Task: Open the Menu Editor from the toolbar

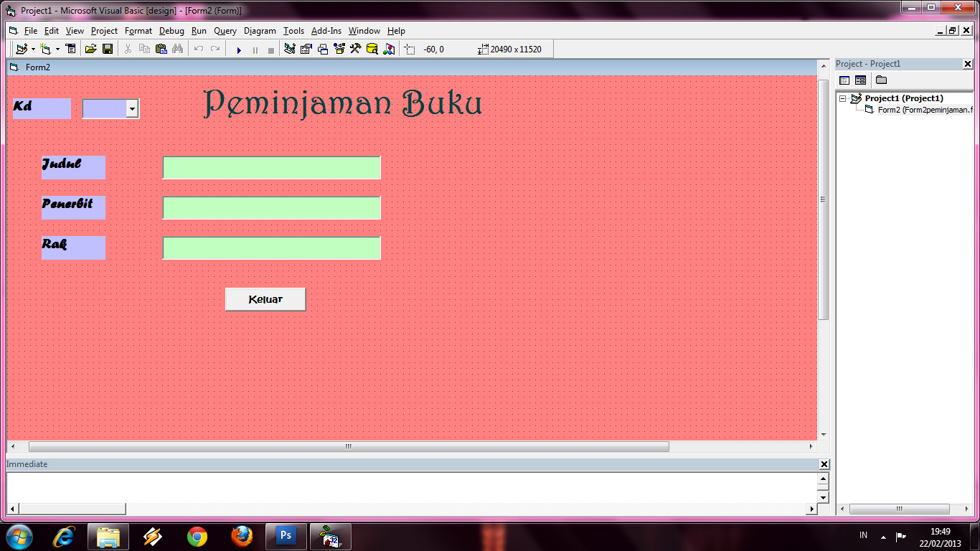Action: pyautogui.click(x=70, y=49)
